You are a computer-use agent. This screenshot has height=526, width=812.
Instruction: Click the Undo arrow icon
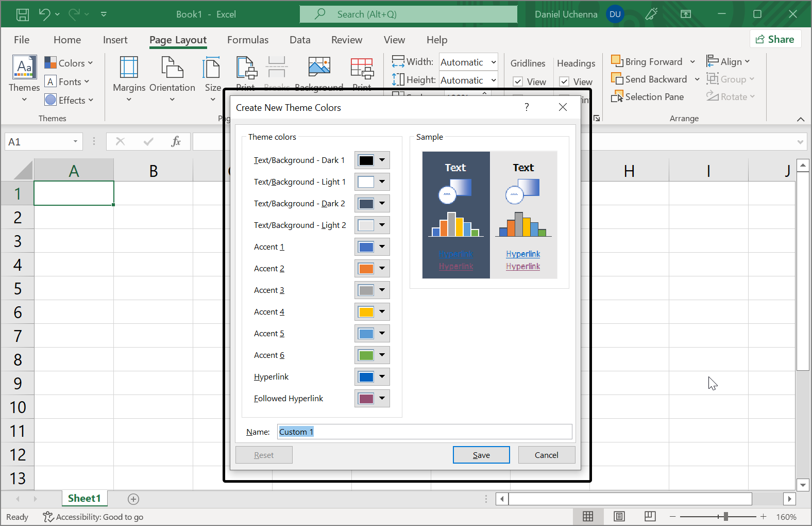point(45,14)
